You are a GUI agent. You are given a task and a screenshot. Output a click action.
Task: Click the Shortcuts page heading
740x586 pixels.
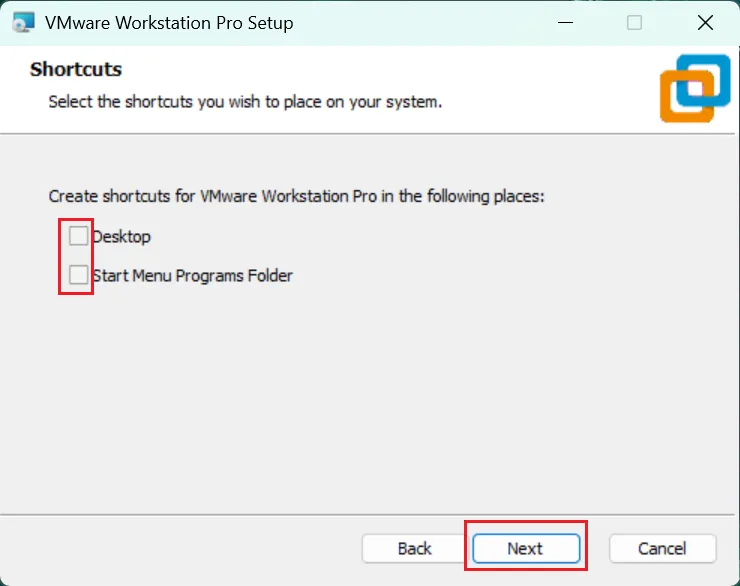pos(76,69)
